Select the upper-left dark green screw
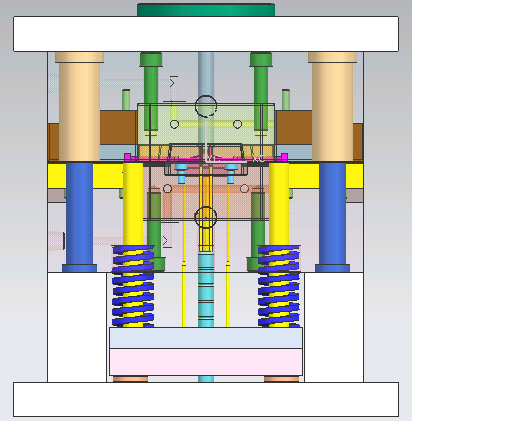Image resolution: width=512 pixels, height=421 pixels. 151,92
